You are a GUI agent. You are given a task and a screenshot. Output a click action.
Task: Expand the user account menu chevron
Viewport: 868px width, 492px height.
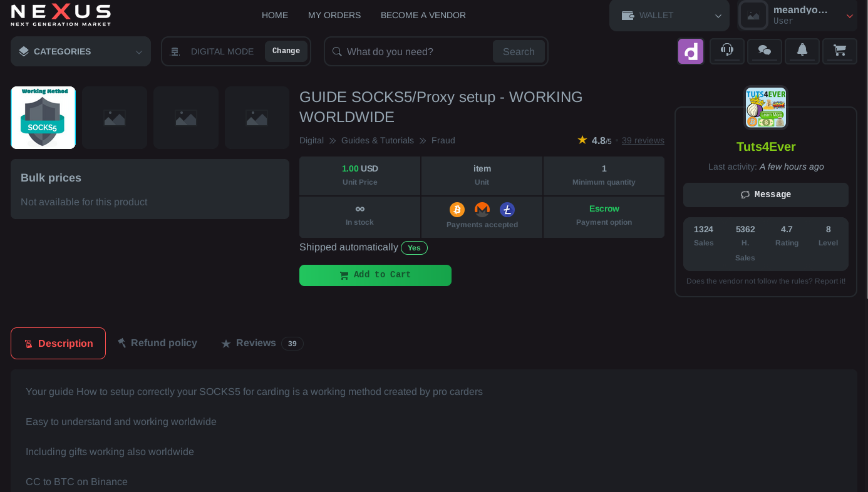(x=850, y=16)
